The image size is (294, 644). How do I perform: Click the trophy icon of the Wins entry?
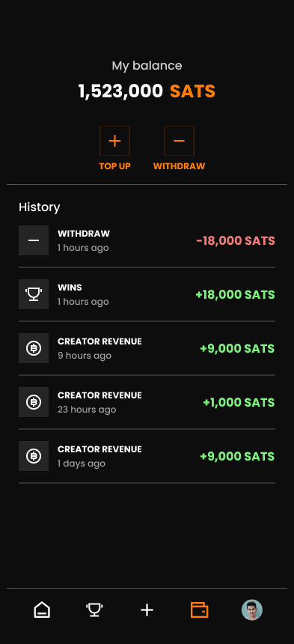tap(34, 294)
